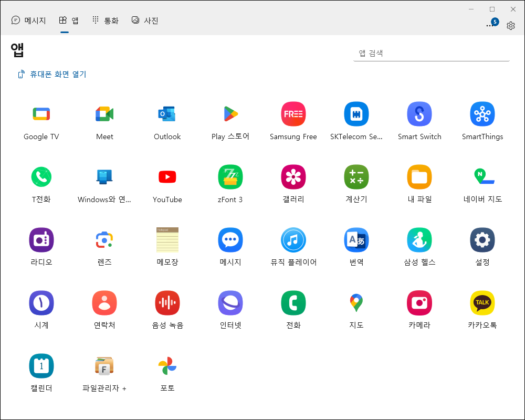This screenshot has width=525, height=420.
Task: Launch the 렌즈 lens app
Action: pyautogui.click(x=104, y=240)
